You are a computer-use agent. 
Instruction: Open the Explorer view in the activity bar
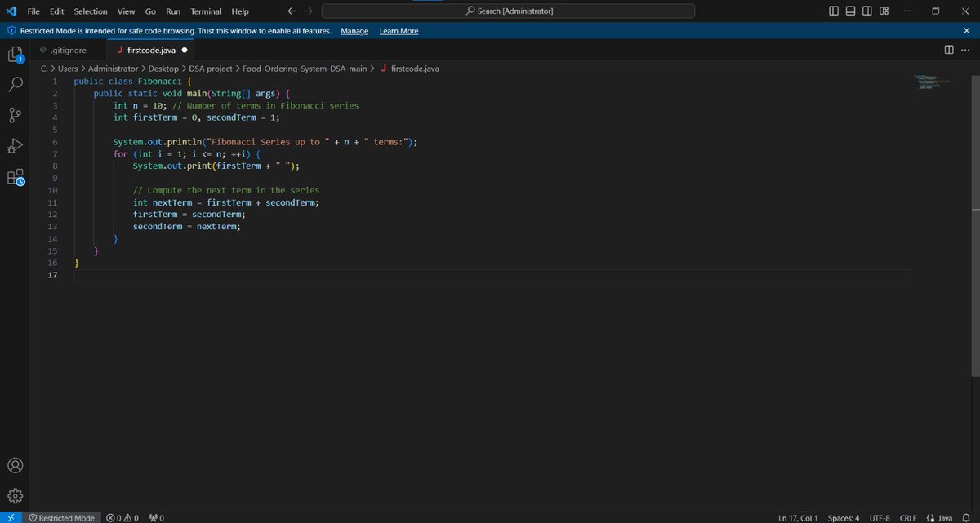16,55
